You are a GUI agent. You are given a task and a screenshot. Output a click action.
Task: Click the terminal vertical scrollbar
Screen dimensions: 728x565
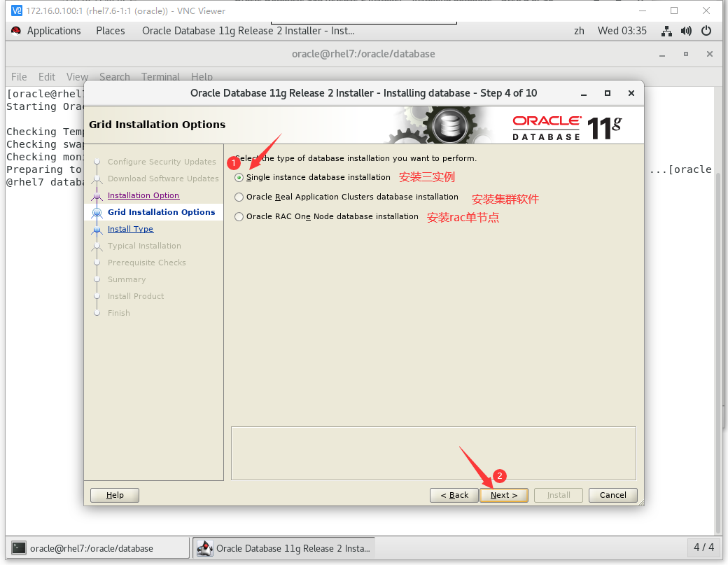(x=719, y=353)
